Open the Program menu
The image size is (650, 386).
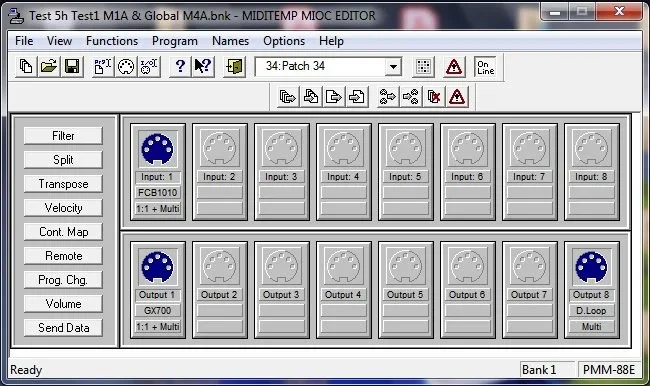tap(175, 41)
